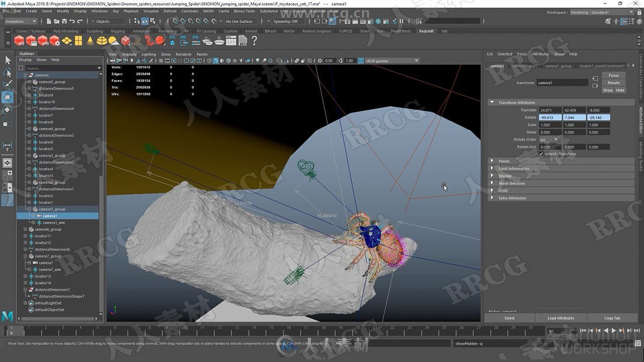Open the Deform menu
Image resolution: width=644 pixels, height=362 pixels.
[x=170, y=11]
